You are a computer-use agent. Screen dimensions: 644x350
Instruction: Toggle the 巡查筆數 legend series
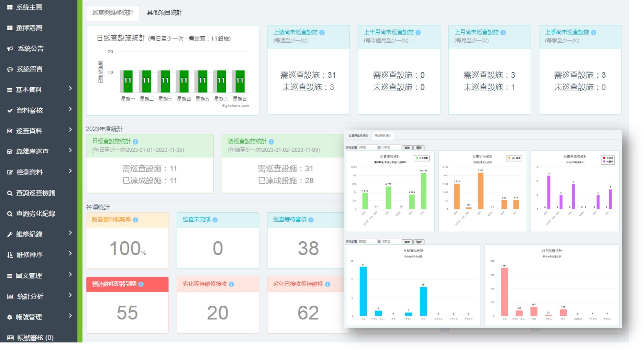[x=422, y=158]
